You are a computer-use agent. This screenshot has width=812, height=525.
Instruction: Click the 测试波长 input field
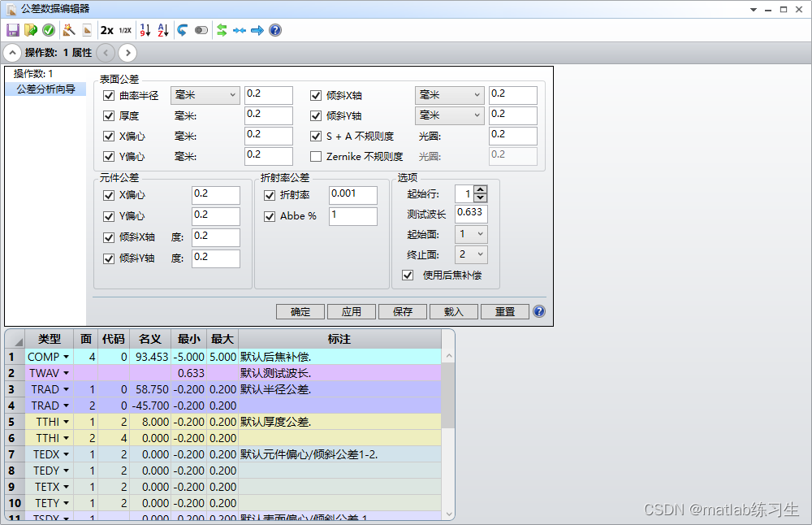pos(471,213)
